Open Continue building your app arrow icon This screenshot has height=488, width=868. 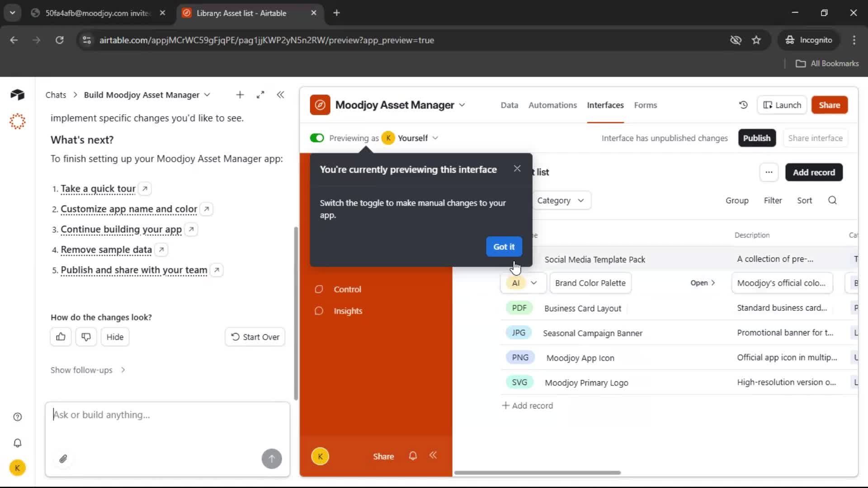coord(191,229)
